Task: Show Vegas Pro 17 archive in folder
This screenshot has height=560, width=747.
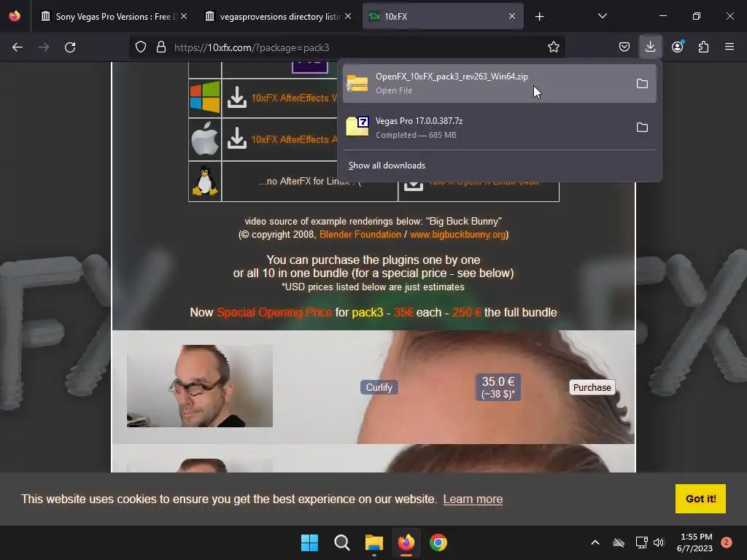Action: tap(642, 127)
